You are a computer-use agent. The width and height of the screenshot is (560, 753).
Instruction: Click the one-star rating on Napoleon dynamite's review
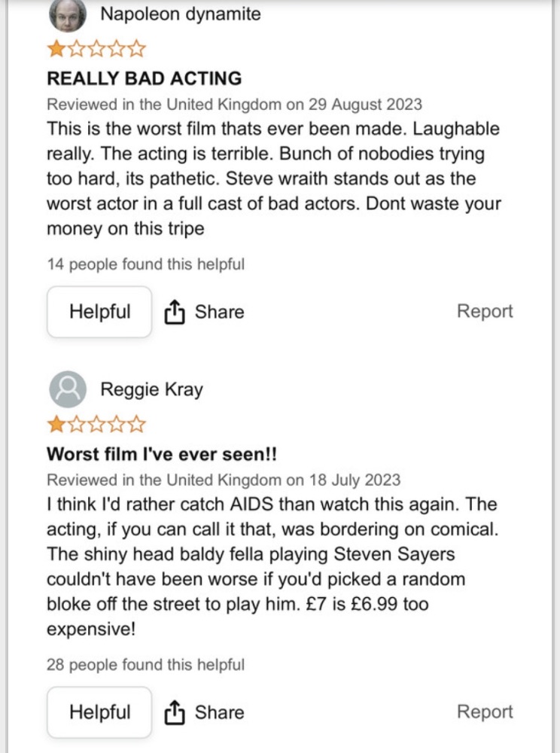[96, 50]
